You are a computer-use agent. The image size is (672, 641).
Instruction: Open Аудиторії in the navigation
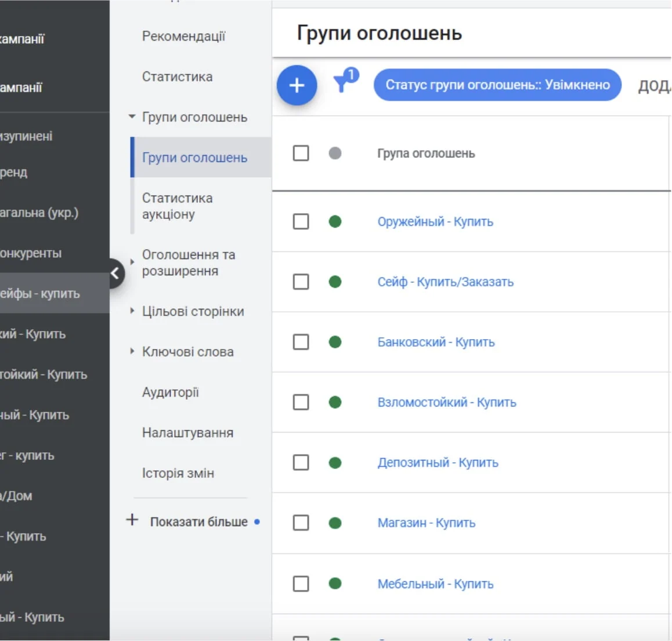point(171,392)
